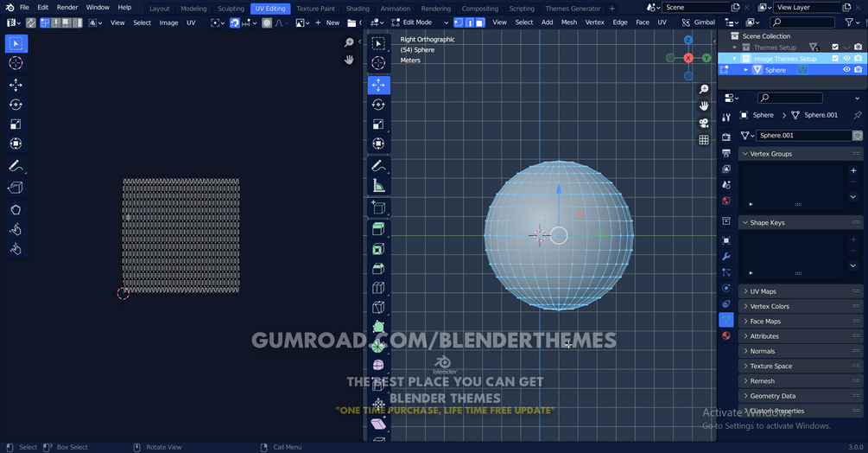The width and height of the screenshot is (868, 453).
Task: Open the Object Data mesh properties tab
Action: pos(726,320)
